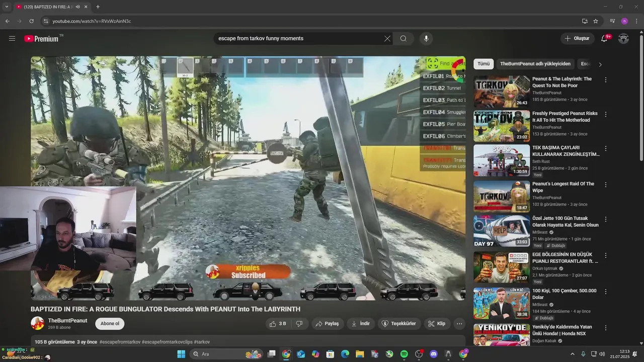Bookmark this page with star icon
Viewport: 644px width, 362px height.
[596, 21]
